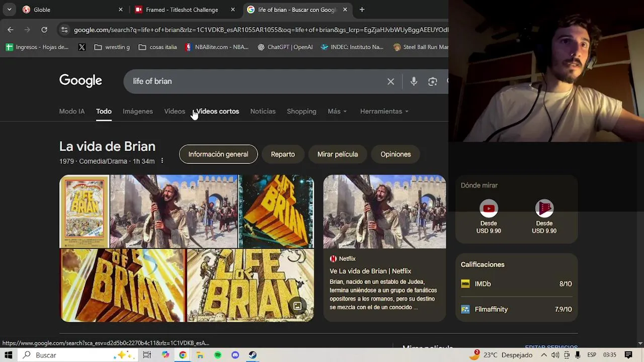Viewport: 644px width, 362px height.
Task: Open the vintage Life of Brian poster thumbnail
Action: point(84,212)
